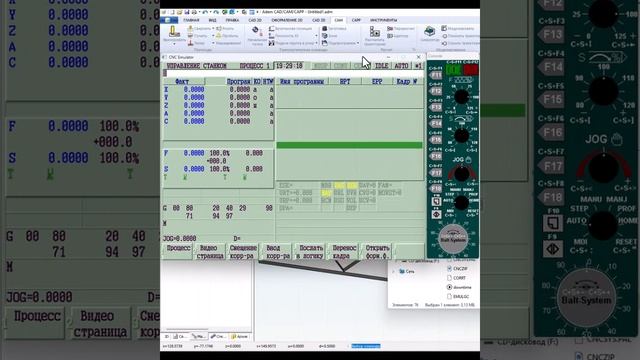Click the AUTO mode status cell
Viewport: 640px width, 360px height.
coord(401,66)
